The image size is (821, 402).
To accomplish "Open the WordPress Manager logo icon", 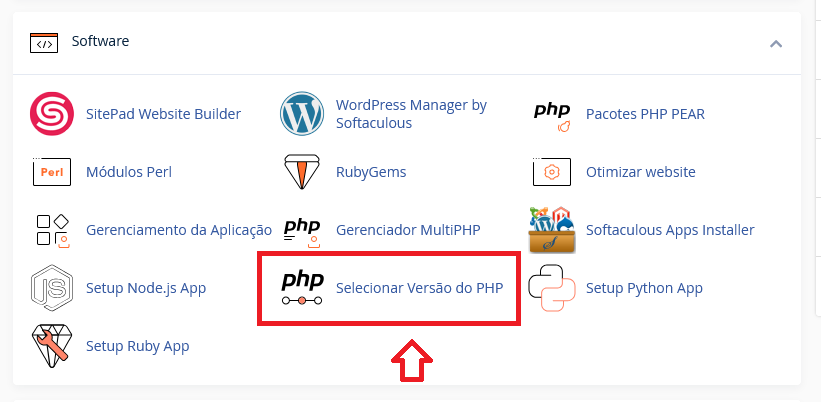I will pos(302,114).
